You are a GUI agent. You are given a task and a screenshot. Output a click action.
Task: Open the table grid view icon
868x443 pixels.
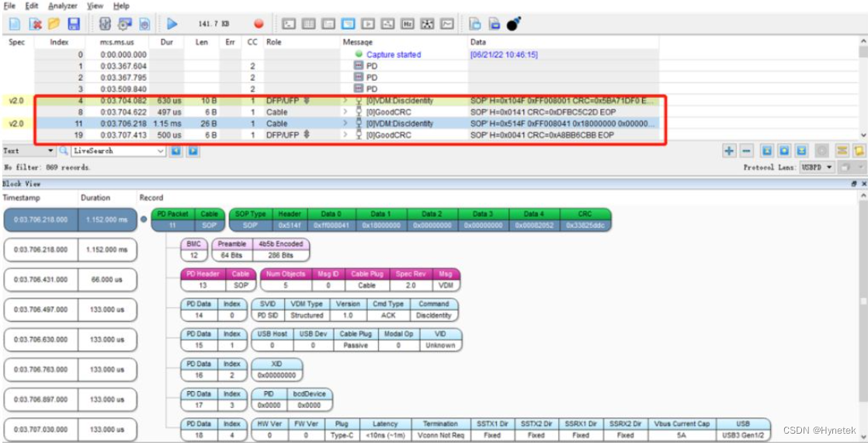(308, 24)
